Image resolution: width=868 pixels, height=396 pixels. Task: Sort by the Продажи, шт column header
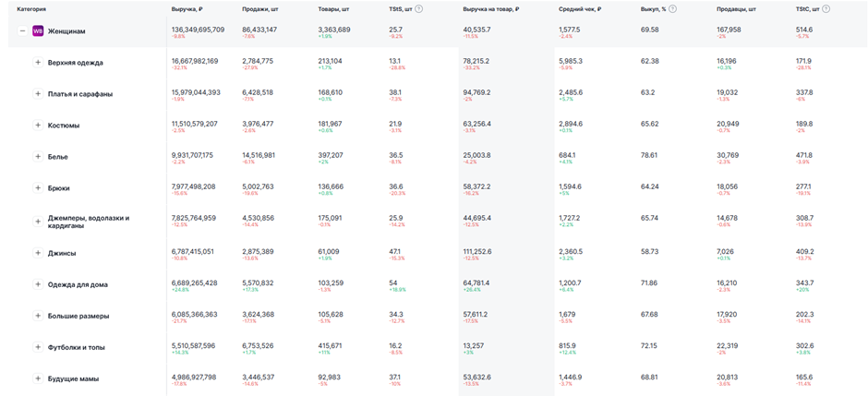[258, 9]
